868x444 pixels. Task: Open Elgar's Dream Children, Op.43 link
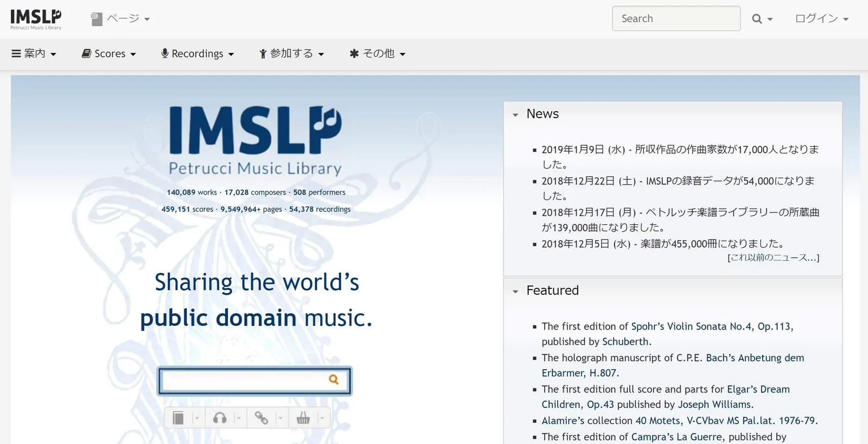click(666, 397)
